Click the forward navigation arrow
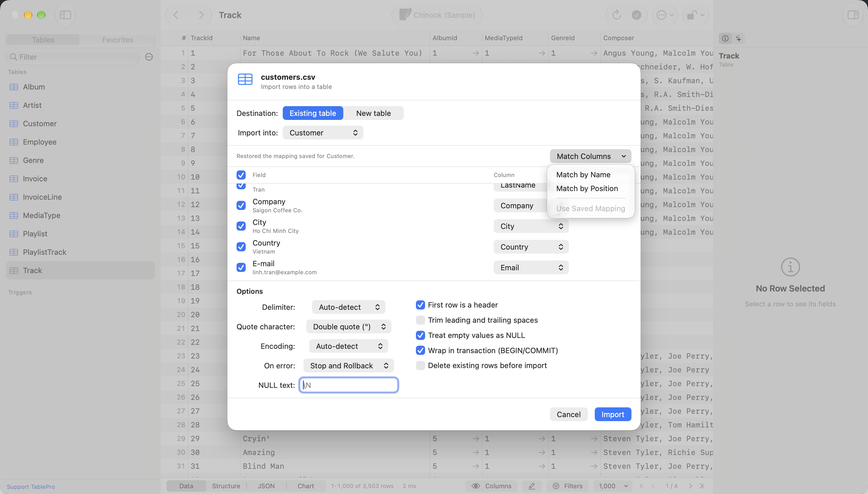 pyautogui.click(x=201, y=15)
